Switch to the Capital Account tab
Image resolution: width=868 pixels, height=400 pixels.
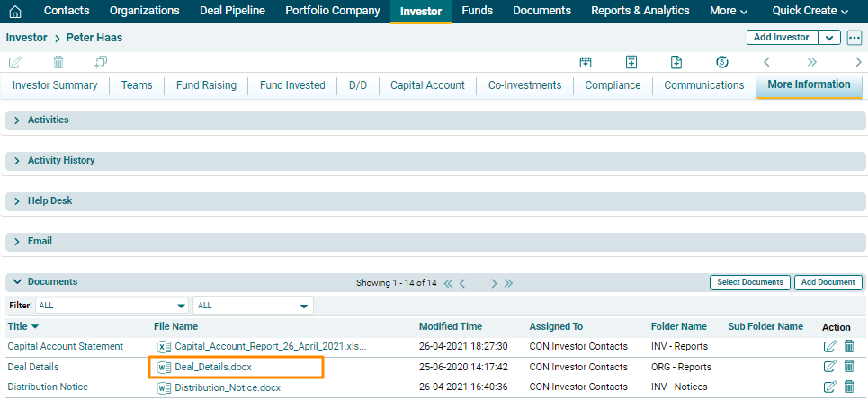tap(427, 85)
